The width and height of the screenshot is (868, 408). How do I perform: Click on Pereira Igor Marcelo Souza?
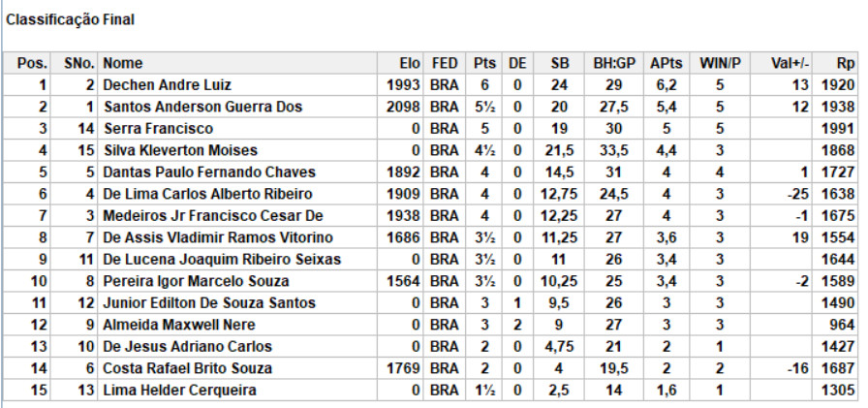pyautogui.click(x=196, y=281)
